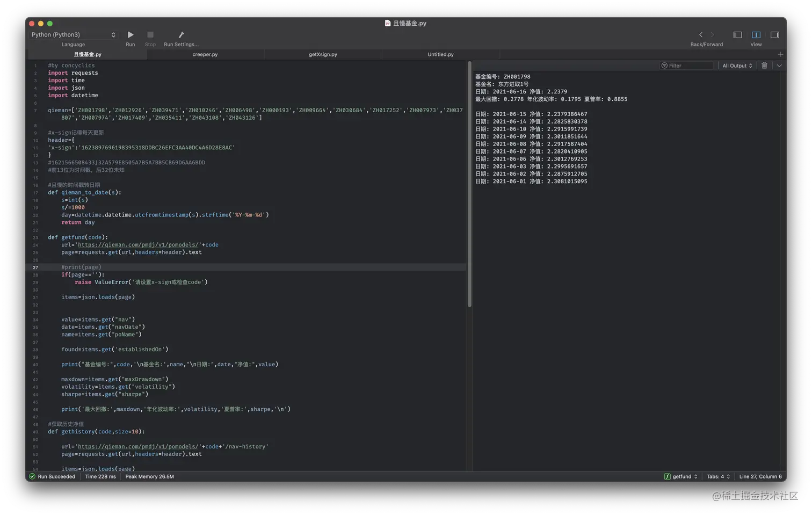Click output line 基金编号: ZH001798
The height and width of the screenshot is (515, 812).
coord(503,77)
